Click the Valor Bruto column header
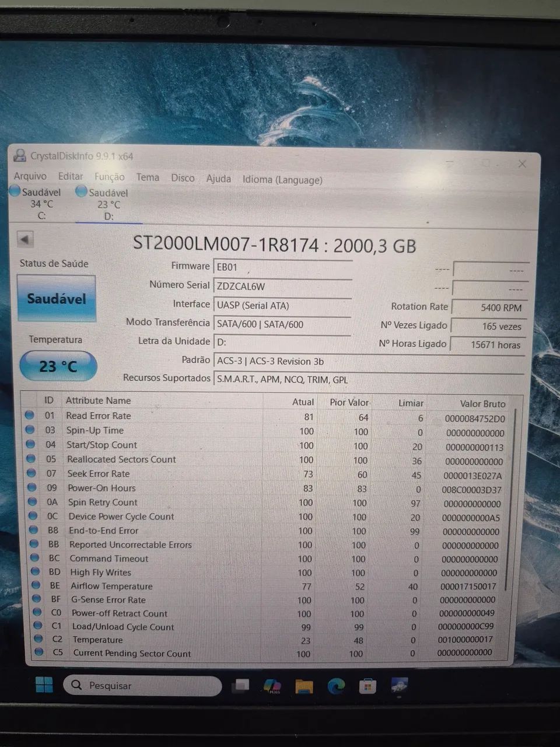The image size is (560, 747). click(482, 403)
